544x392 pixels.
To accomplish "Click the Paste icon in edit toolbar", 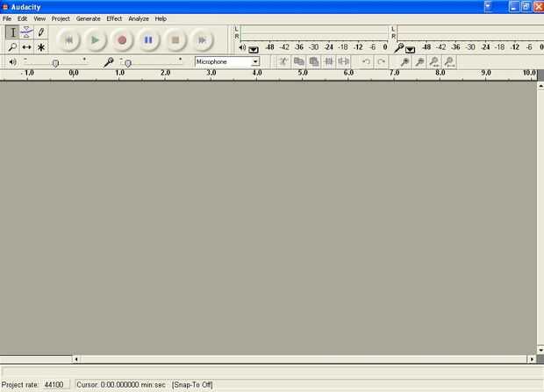I will 313,61.
